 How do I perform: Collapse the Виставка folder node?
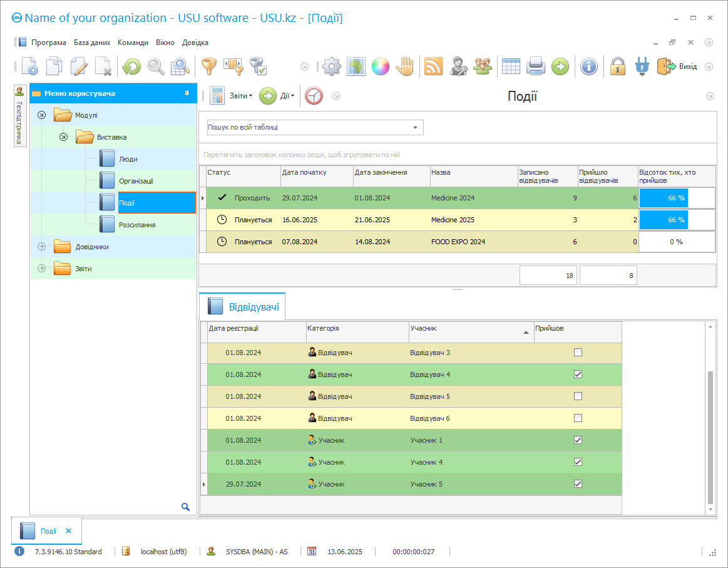(x=64, y=137)
